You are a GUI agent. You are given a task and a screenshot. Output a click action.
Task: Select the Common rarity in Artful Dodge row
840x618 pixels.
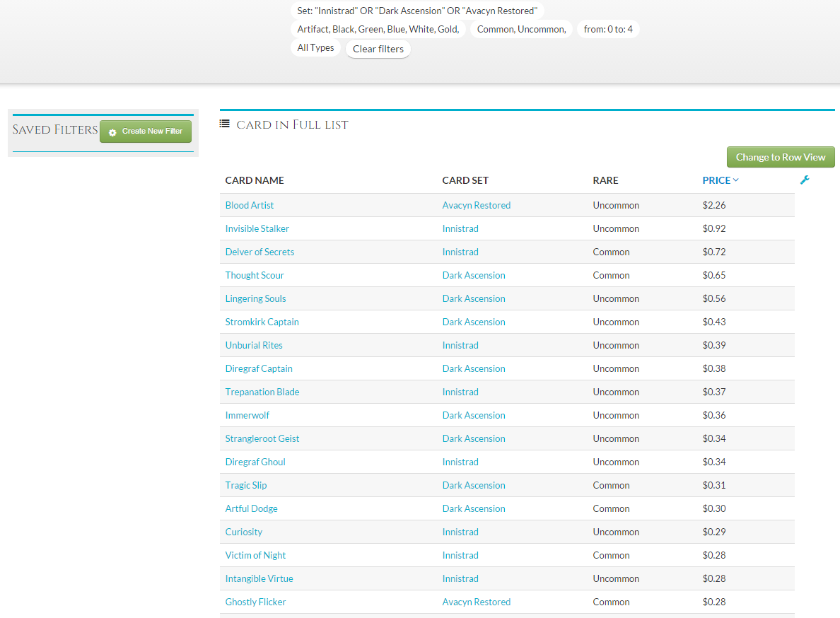tap(611, 508)
